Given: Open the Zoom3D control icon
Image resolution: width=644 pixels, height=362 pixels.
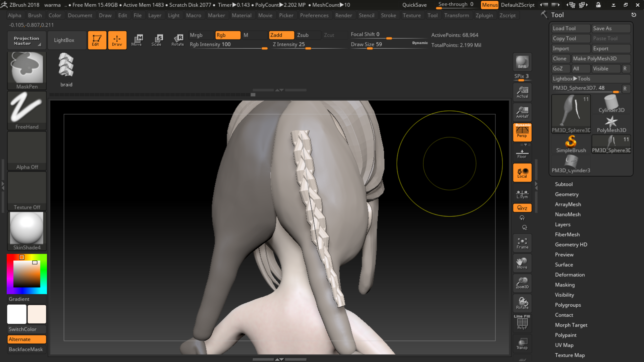Looking at the screenshot, I should (522, 283).
